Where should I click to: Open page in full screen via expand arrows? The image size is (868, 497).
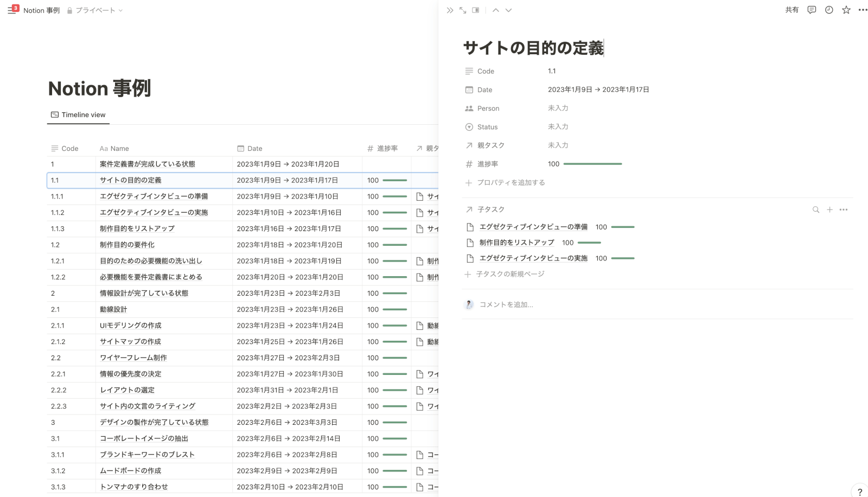[463, 10]
